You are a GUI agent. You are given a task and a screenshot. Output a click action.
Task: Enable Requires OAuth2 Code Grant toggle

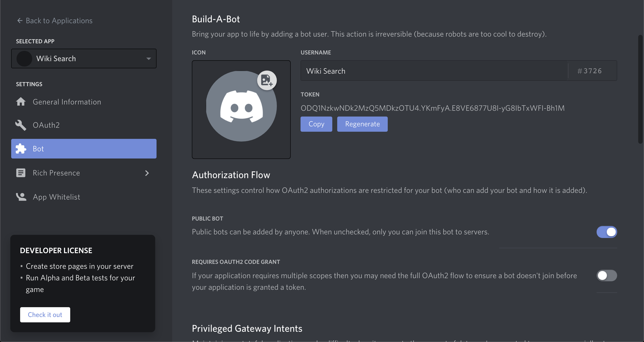[606, 276]
